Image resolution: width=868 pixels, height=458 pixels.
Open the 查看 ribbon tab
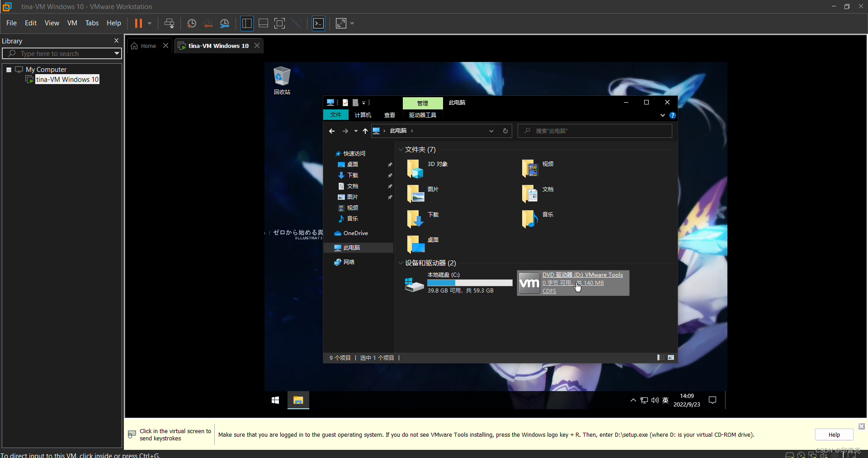click(390, 115)
